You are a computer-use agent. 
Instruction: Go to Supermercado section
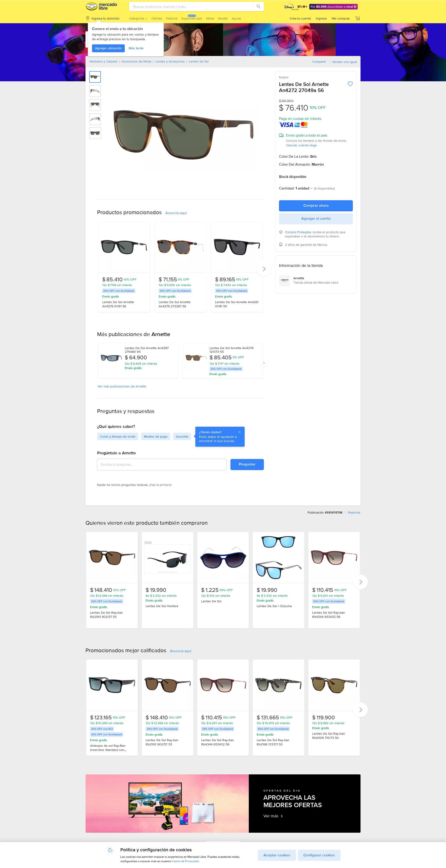192,19
